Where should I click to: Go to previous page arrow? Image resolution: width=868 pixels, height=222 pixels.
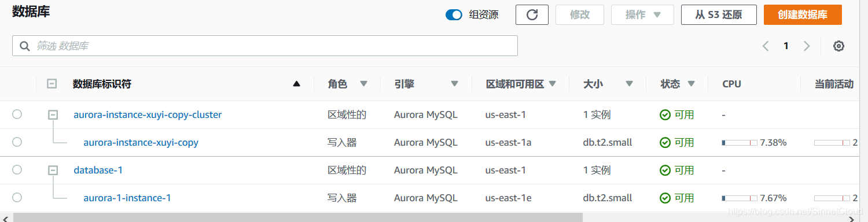(766, 46)
